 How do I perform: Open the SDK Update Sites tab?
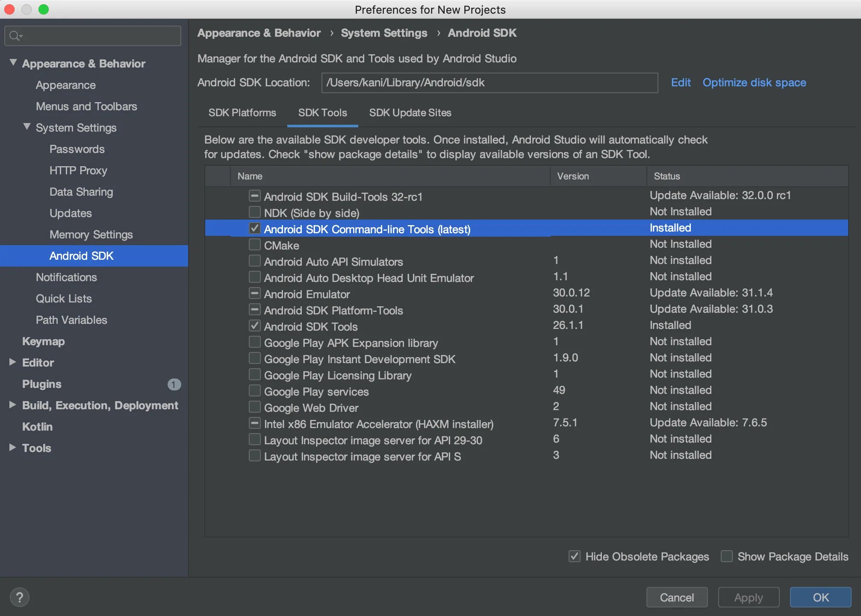pos(410,113)
